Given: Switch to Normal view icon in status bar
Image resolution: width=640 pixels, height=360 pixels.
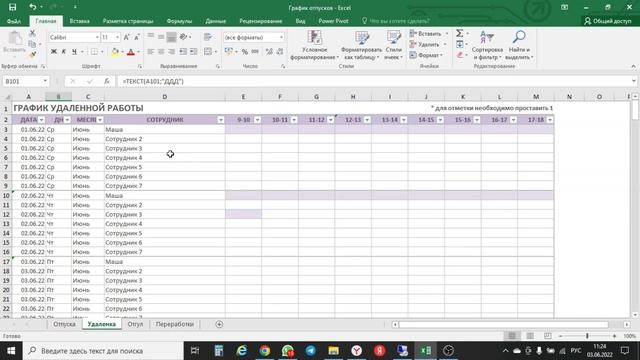Looking at the screenshot, I should click(512, 336).
